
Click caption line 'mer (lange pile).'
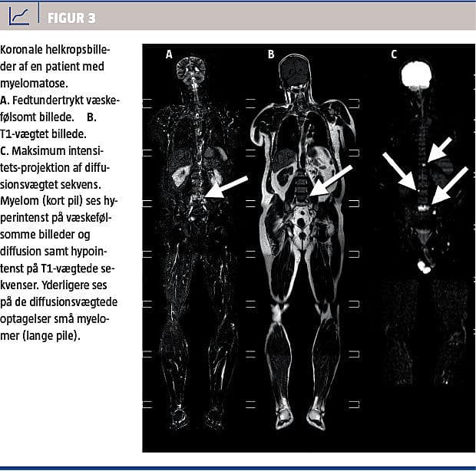(x=40, y=336)
